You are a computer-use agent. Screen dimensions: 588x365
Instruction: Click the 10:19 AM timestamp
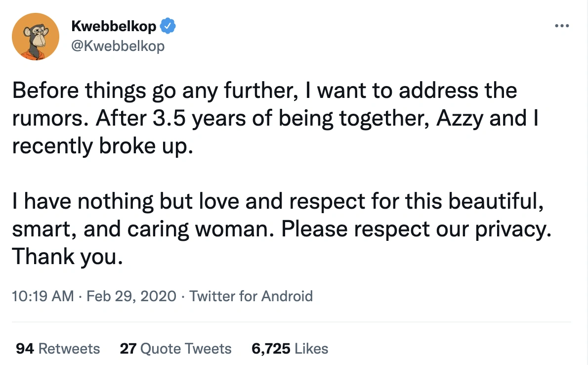point(42,296)
